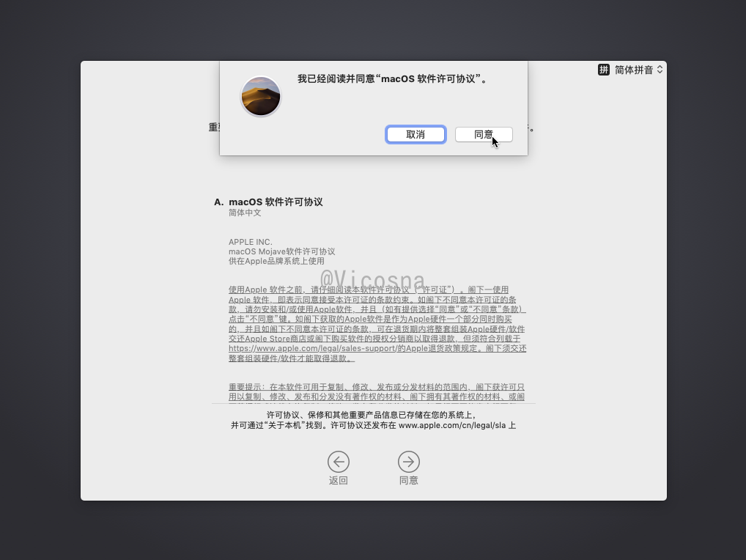
Task: Click the paragraph beginning "重要提示"
Action: pos(377,393)
